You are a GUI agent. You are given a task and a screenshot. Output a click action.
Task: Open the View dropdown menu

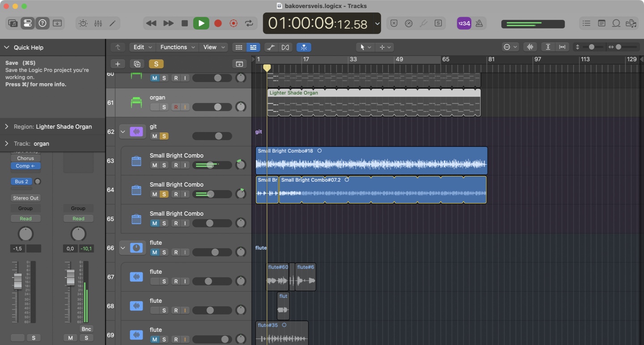click(214, 47)
